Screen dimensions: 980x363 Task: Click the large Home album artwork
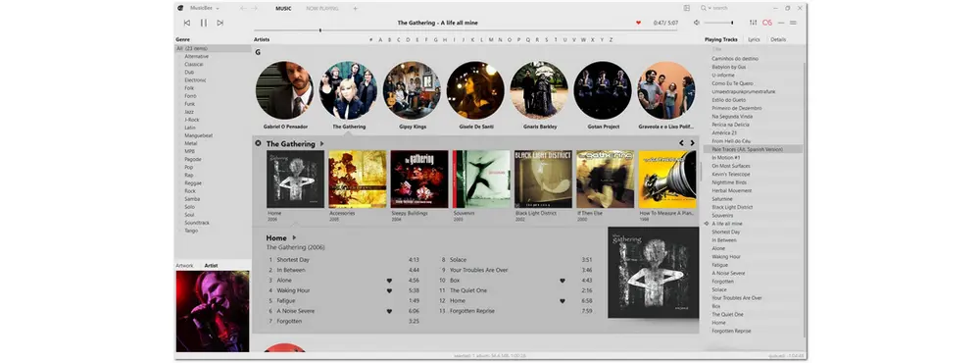click(x=653, y=273)
